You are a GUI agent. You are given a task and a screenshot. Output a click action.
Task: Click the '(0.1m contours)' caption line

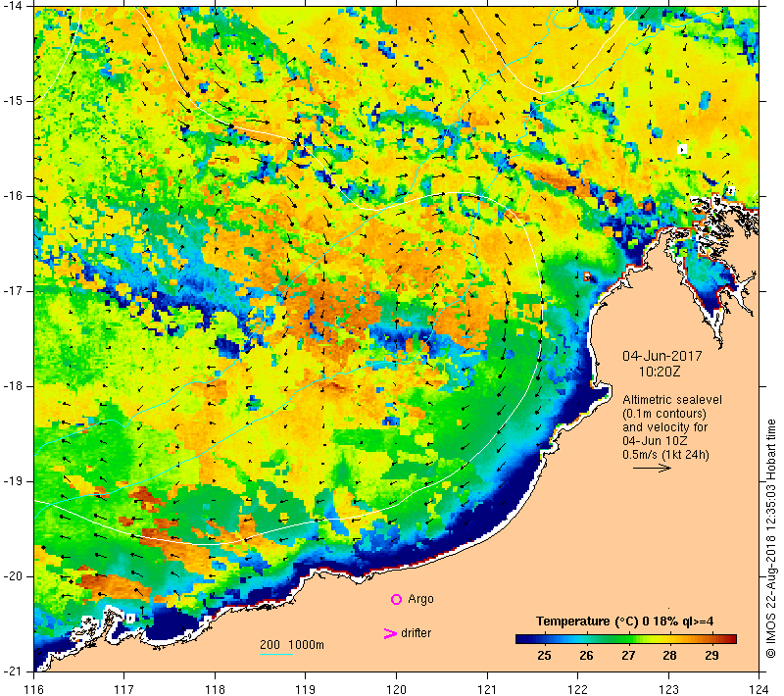point(664,414)
